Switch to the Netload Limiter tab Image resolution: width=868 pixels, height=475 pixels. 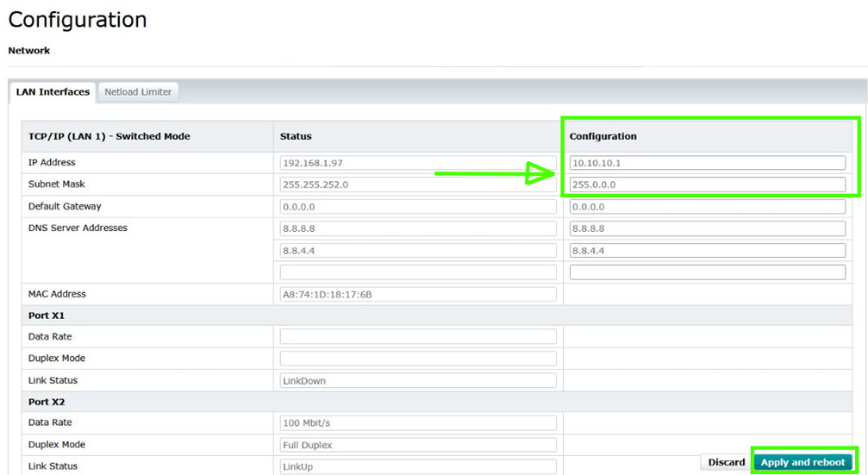[x=138, y=92]
